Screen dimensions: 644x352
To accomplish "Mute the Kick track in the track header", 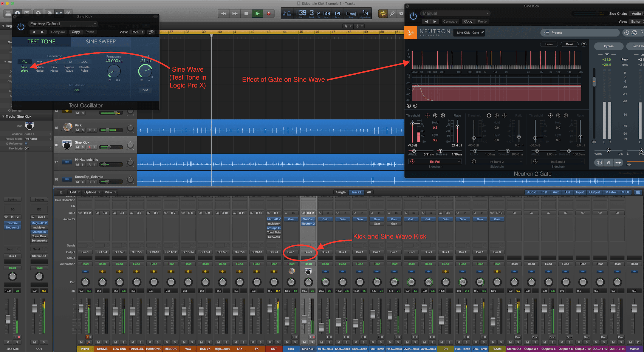I will (x=78, y=130).
